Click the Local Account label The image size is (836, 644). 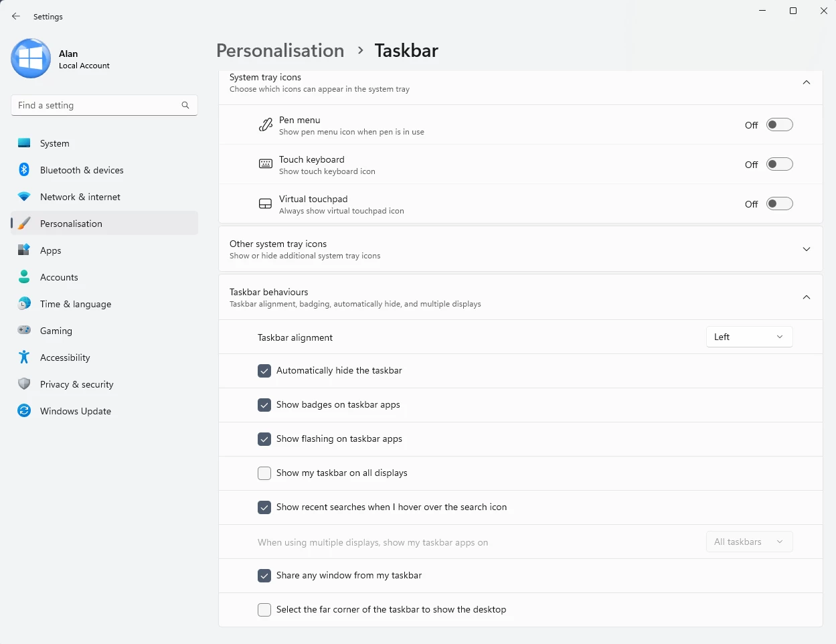click(84, 66)
